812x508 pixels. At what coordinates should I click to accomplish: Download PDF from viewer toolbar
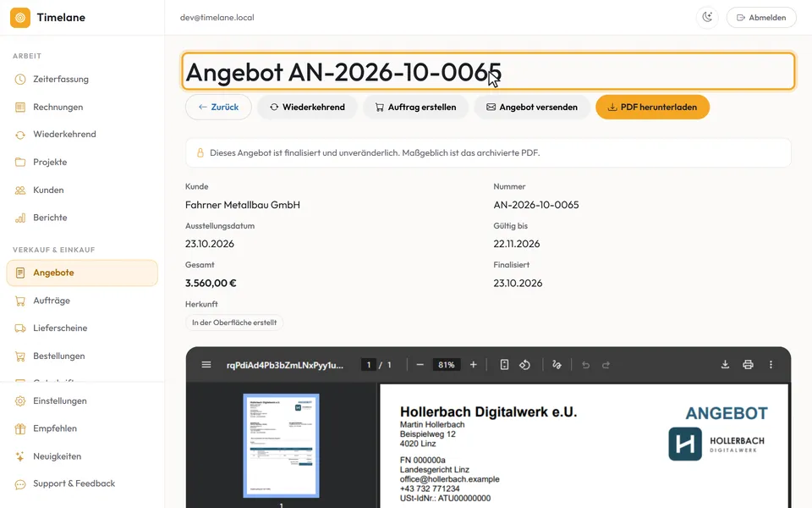(725, 365)
